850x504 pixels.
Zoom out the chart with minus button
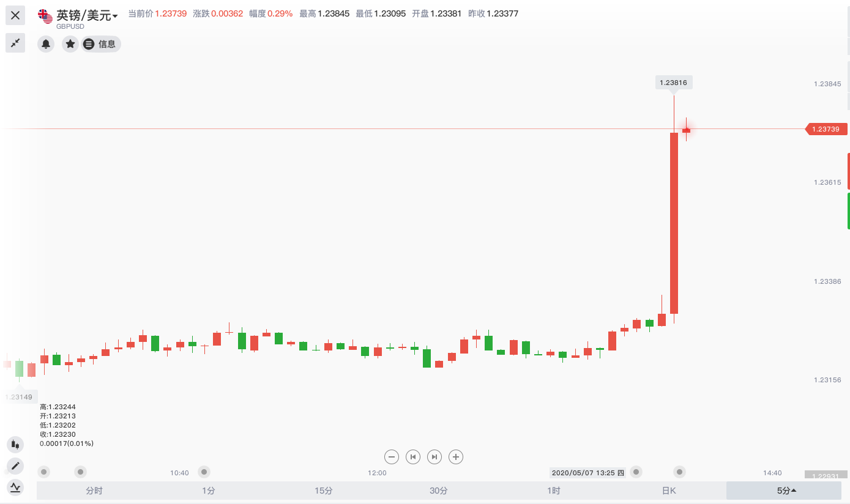(392, 457)
